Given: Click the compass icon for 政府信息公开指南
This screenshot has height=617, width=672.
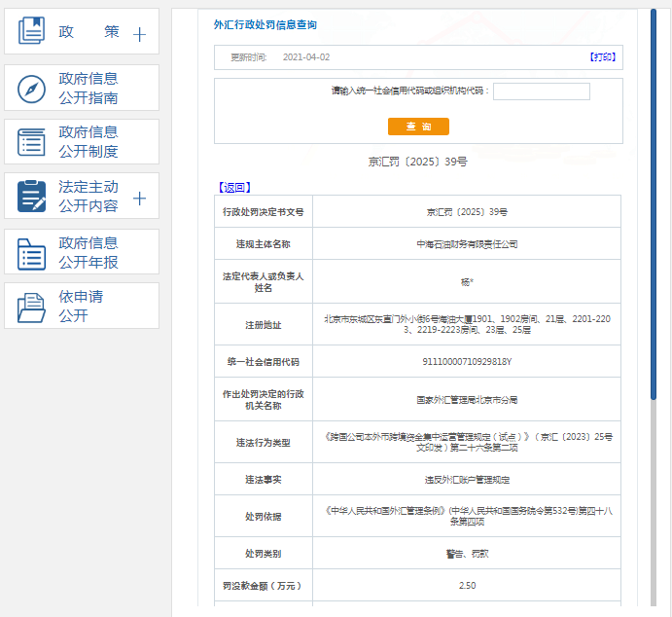Looking at the screenshot, I should coord(32,89).
